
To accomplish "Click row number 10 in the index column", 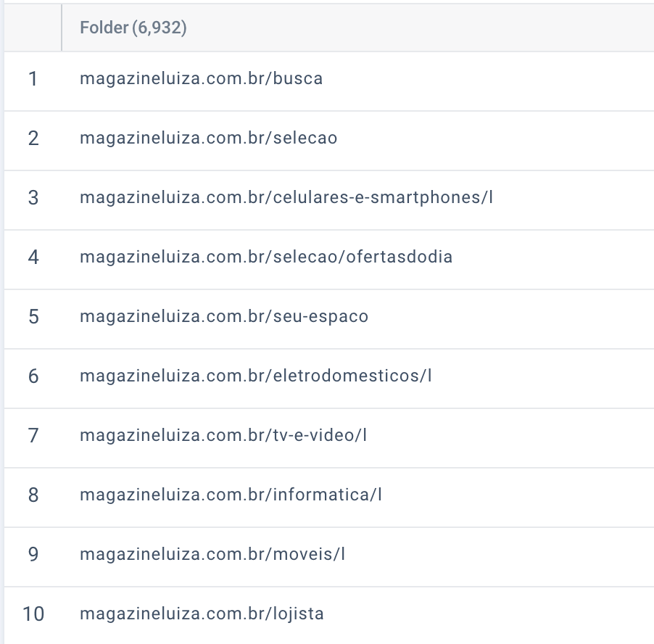I will pyautogui.click(x=33, y=614).
